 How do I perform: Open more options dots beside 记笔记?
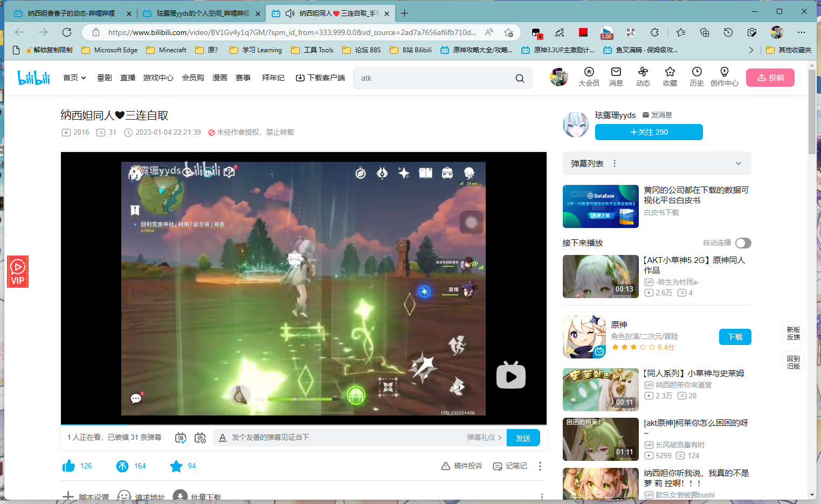point(540,466)
